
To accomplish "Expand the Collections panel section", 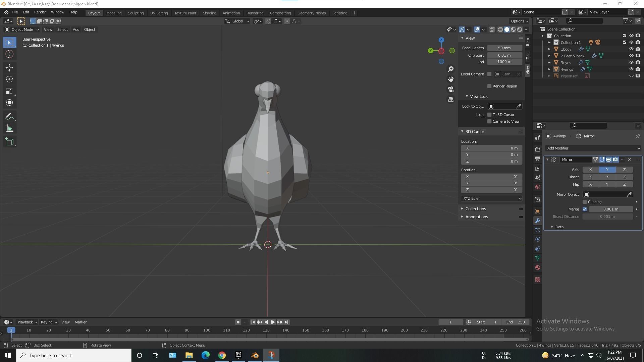I will (x=475, y=209).
